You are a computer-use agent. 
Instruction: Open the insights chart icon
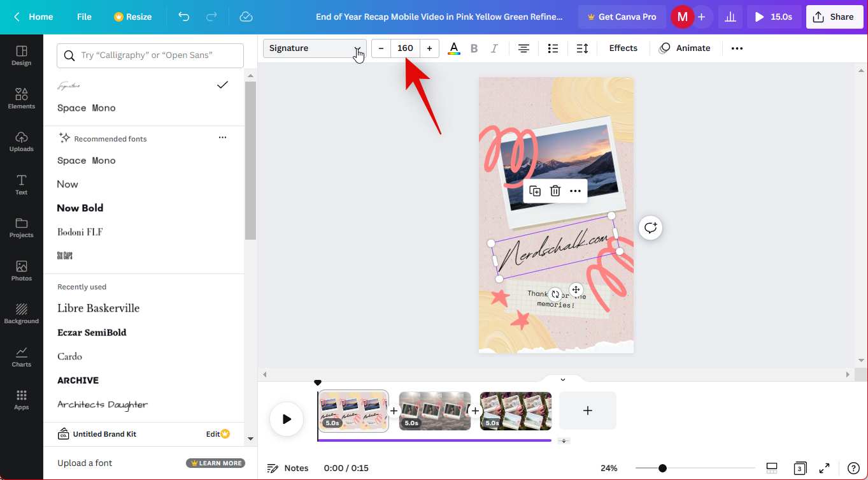click(x=731, y=17)
